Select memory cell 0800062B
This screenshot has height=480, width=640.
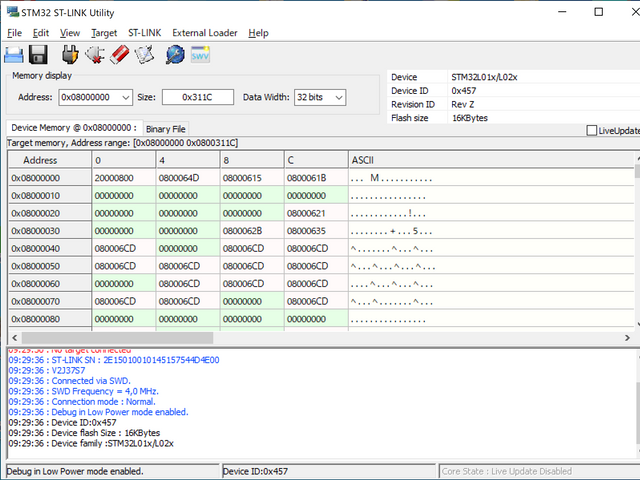click(252, 231)
